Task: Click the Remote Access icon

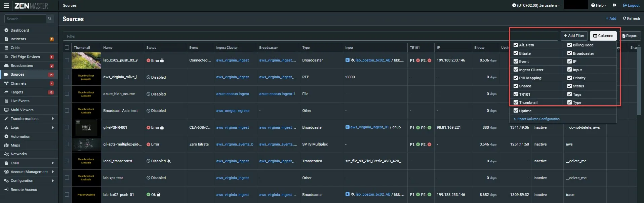Action: point(6,190)
